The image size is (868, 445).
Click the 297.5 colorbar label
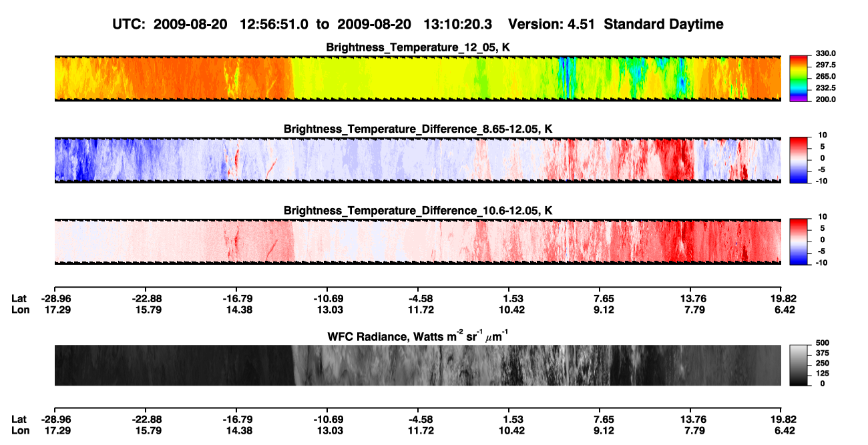coord(825,65)
